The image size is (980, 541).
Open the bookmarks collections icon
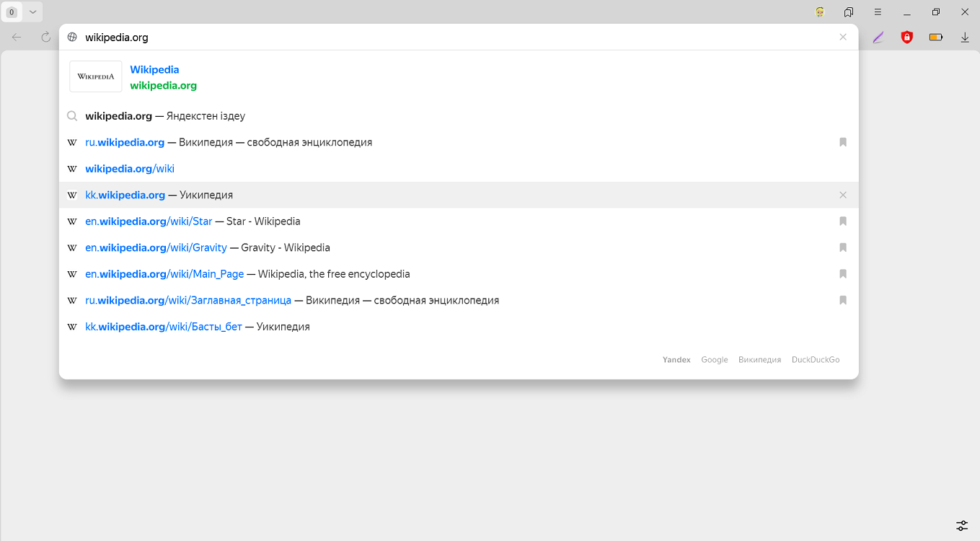coord(849,12)
